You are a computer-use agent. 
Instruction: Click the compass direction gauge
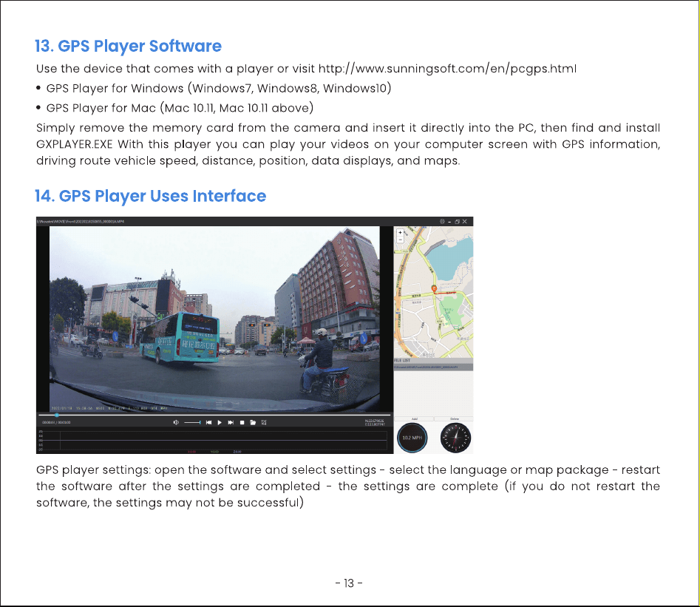[x=455, y=438]
